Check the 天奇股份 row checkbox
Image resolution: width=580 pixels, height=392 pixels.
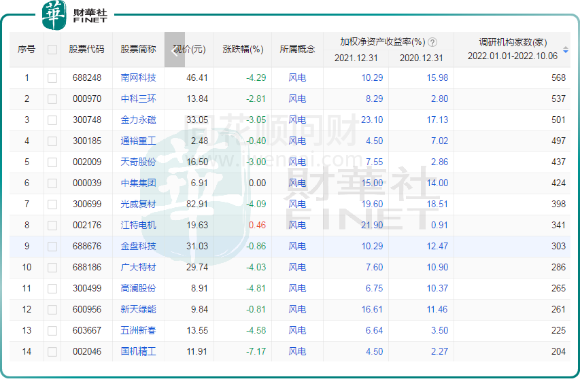[x=52, y=162]
